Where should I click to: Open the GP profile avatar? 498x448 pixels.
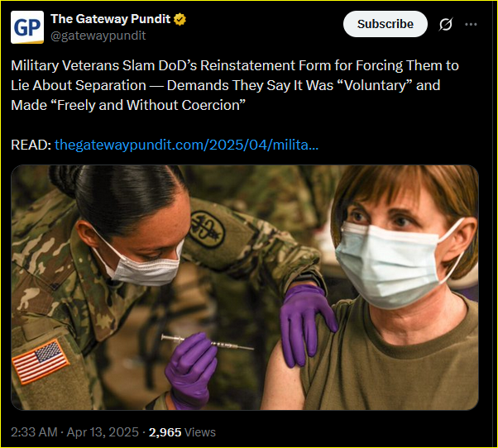click(x=27, y=27)
